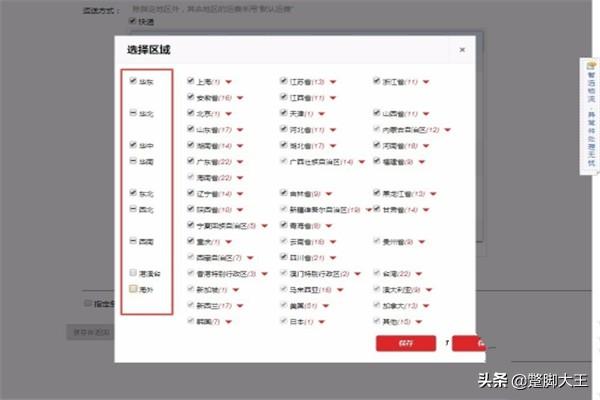This screenshot has width=600, height=400.
Task: Toggle the 西南 region checkbox
Action: pyautogui.click(x=133, y=241)
